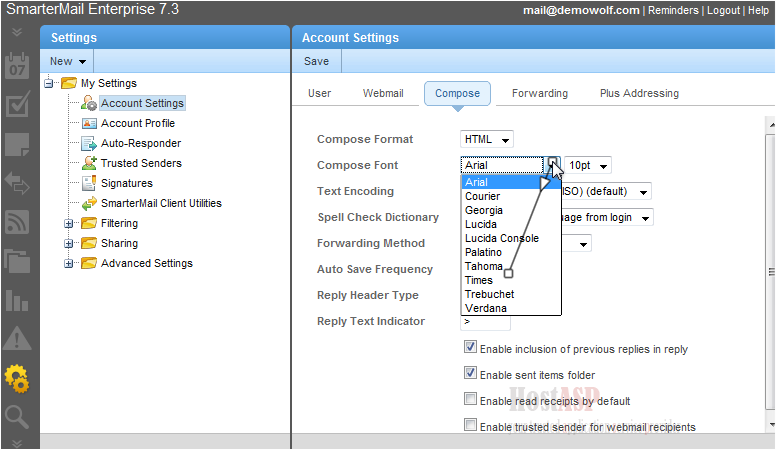Viewport: 776px width, 450px height.
Task: Open the reports bar chart icon
Action: (x=17, y=300)
